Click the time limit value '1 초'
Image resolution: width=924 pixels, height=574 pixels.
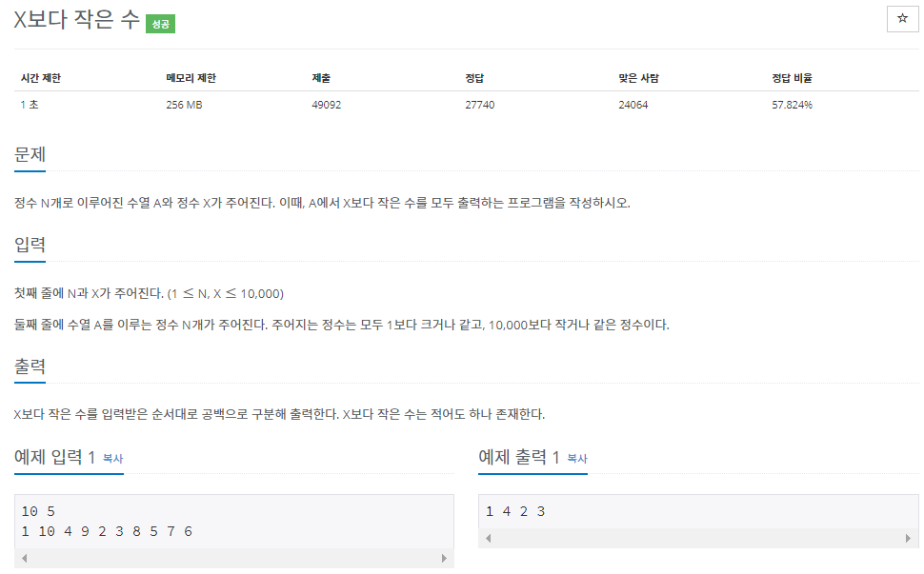[30, 105]
